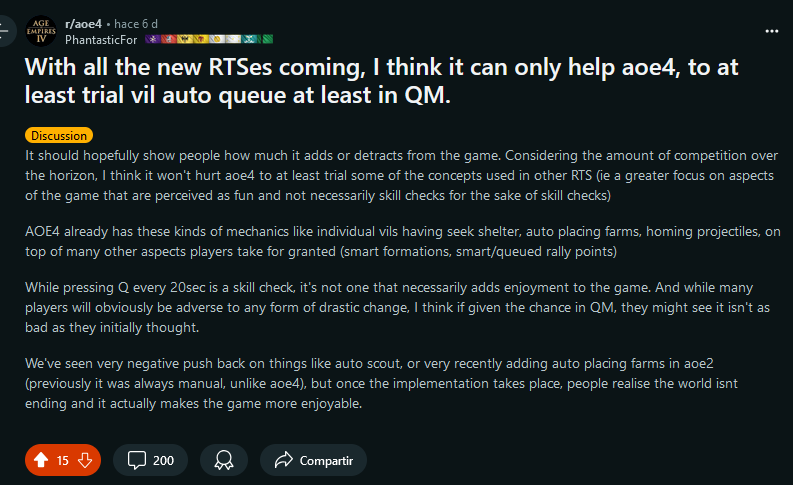Click the share arrow icon
Screen dimensions: 793x485
[284, 460]
